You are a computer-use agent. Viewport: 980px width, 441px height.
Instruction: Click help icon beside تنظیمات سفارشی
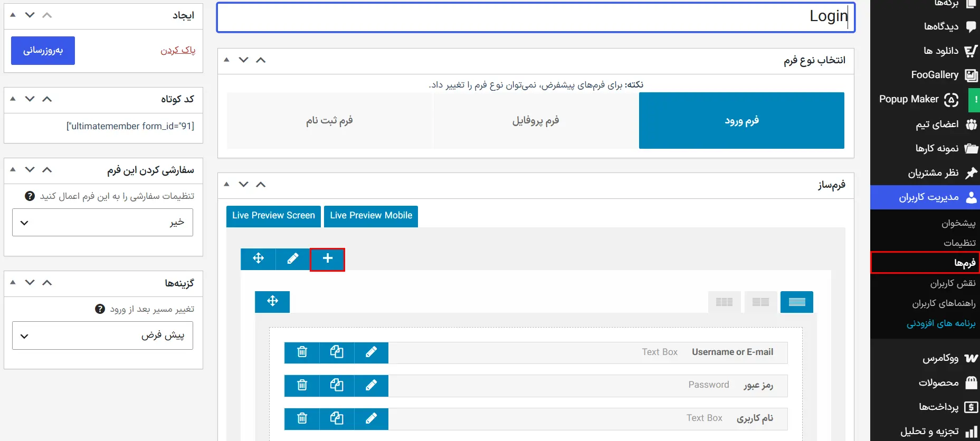coord(30,196)
